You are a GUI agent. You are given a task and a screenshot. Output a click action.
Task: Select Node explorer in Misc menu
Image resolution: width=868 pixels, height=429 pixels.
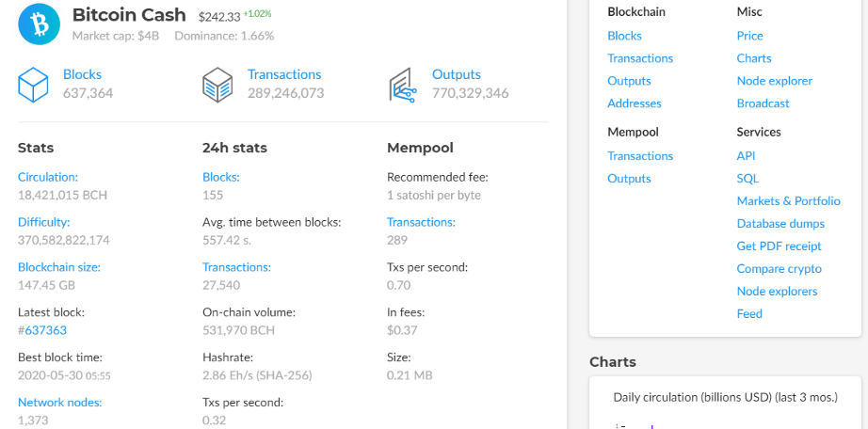click(x=774, y=81)
